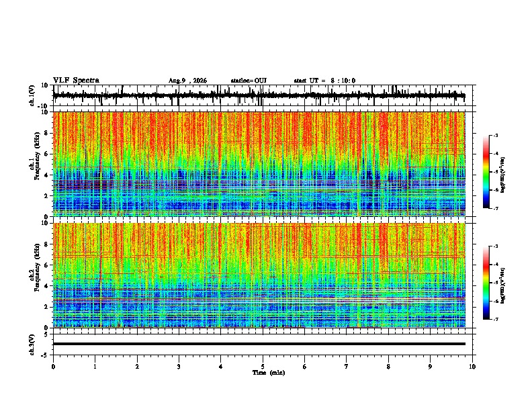Click the '2' kHz tick of ch.2 spectrogram

[x=46, y=307]
